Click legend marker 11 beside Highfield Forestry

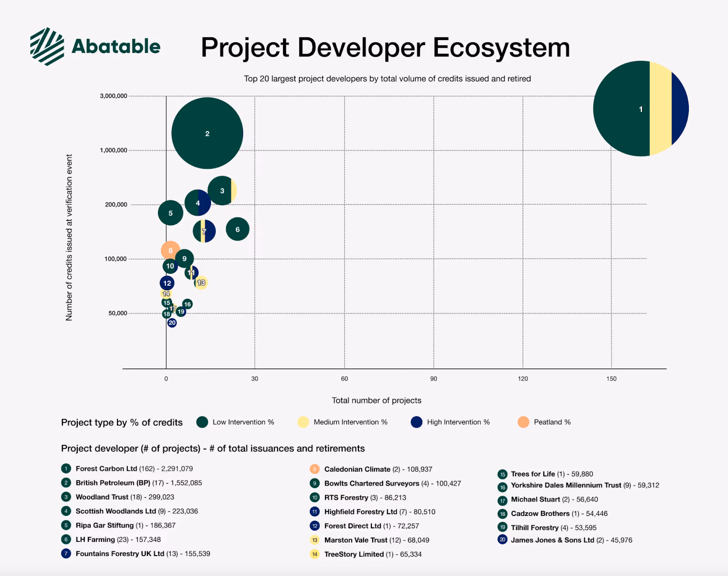(x=314, y=511)
